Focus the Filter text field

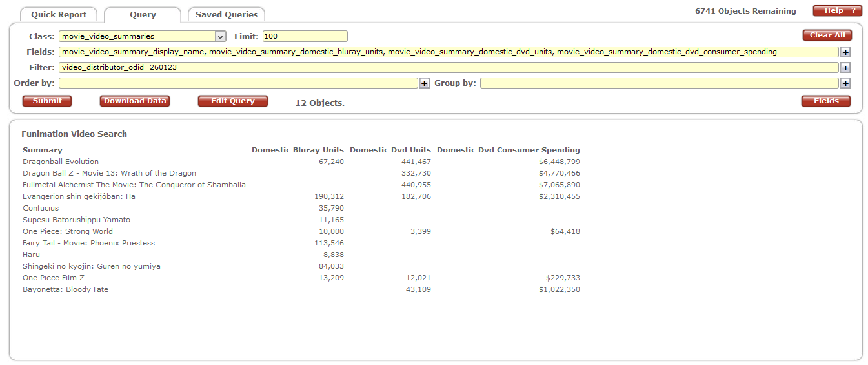pos(448,68)
